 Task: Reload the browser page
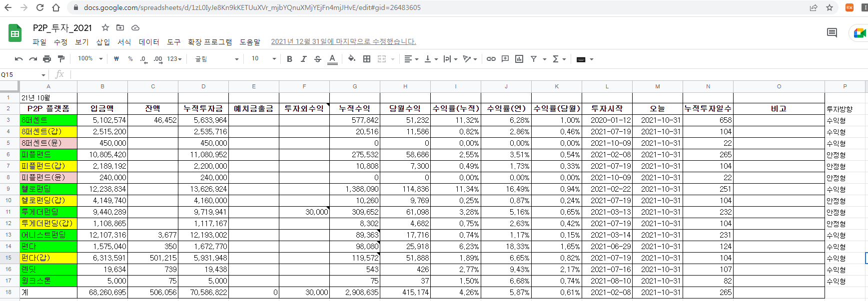pos(40,7)
